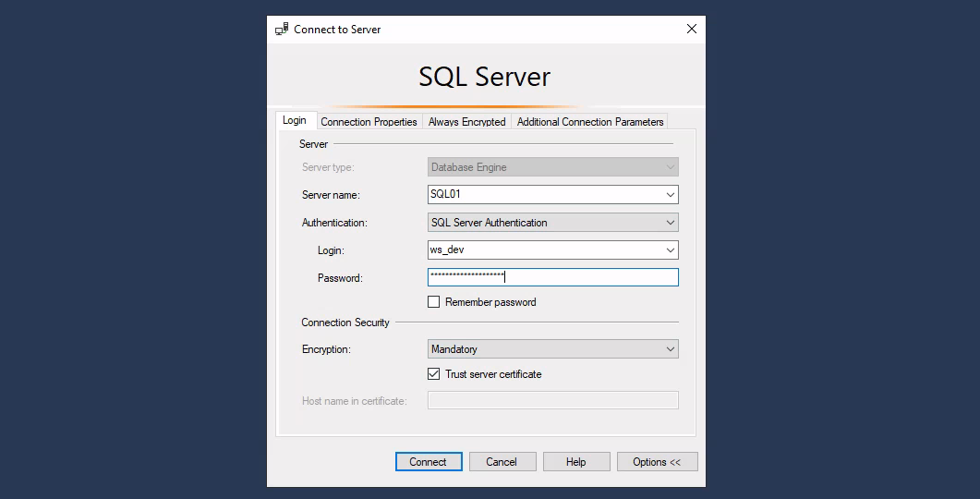Switch to the Login tab
The image size is (980, 499).
295,121
